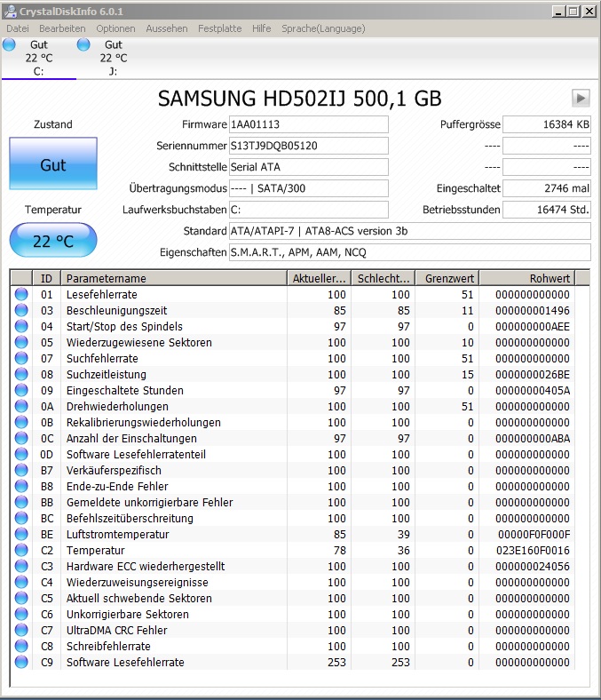Select the Luftstromtemperatur parameter name
The height and width of the screenshot is (700, 601).
pyautogui.click(x=118, y=535)
